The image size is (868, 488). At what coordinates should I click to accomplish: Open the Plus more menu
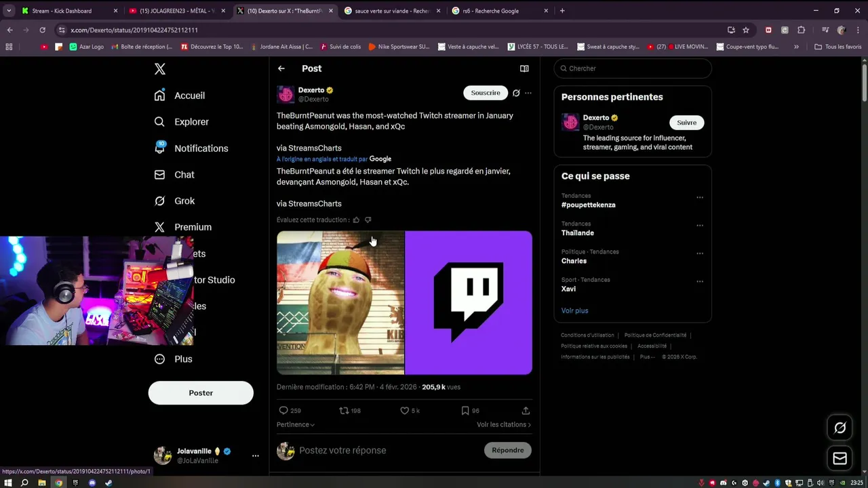coord(174,359)
